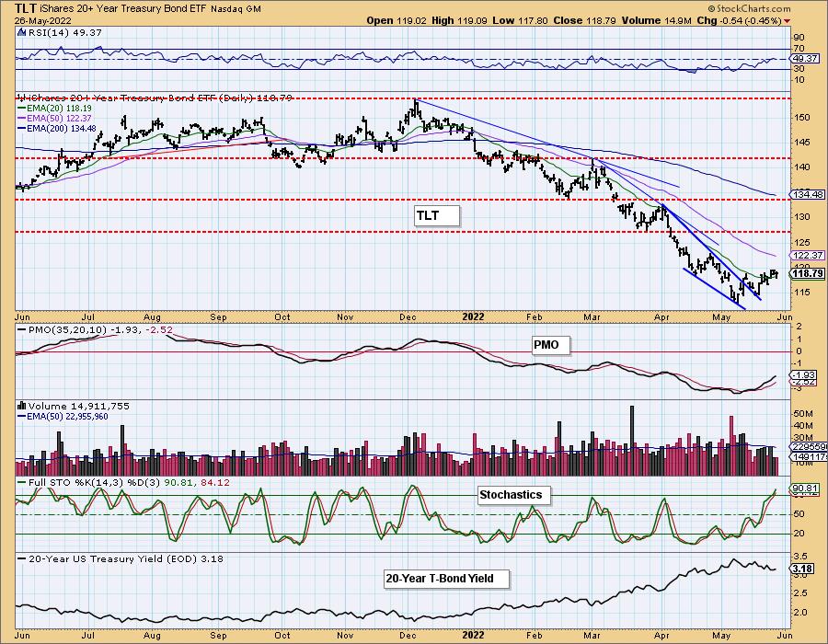The image size is (828, 644).
Task: Click the Nasdaq GM exchange label
Action: click(x=236, y=9)
